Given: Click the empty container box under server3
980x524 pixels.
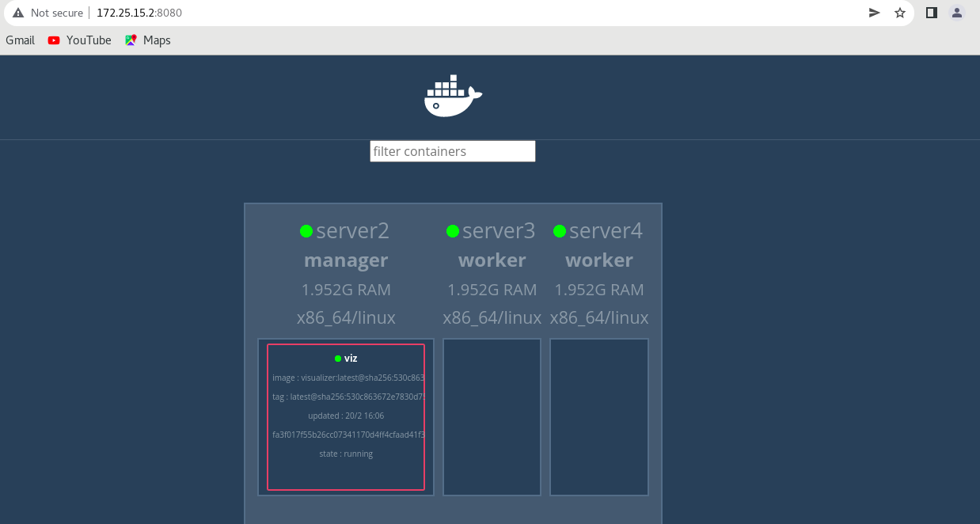Looking at the screenshot, I should click(x=492, y=417).
